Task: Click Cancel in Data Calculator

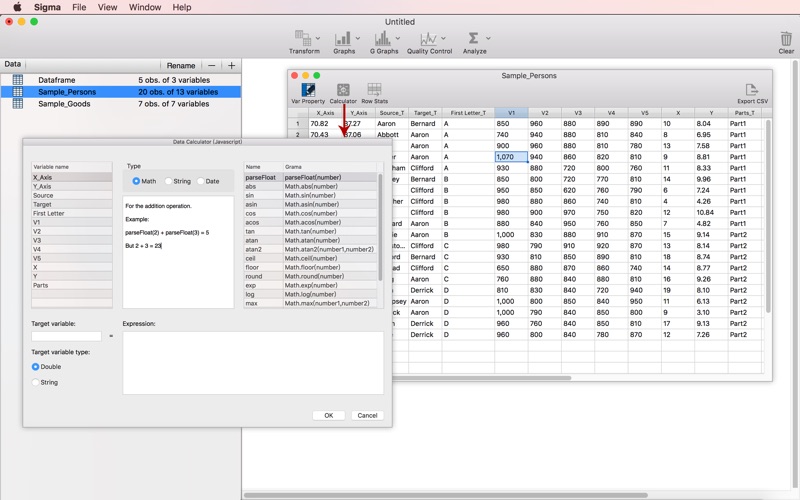Action: pyautogui.click(x=367, y=415)
